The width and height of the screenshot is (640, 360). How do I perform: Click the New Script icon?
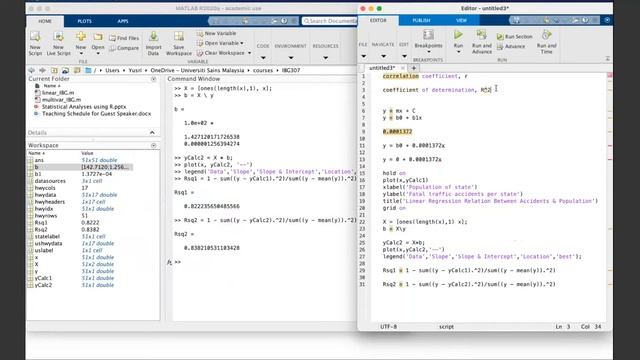[35, 37]
